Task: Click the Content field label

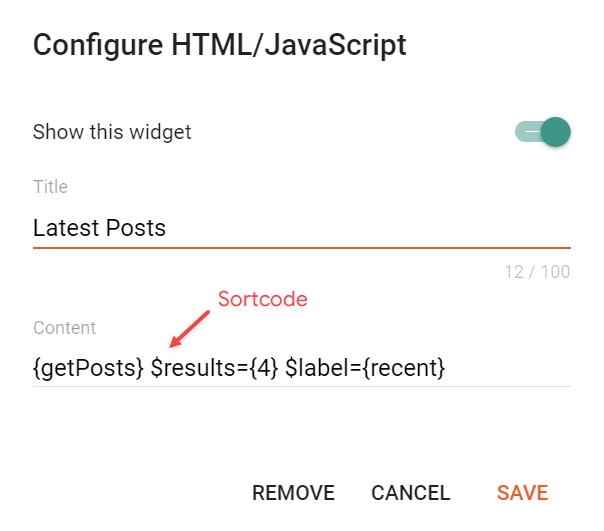Action: click(x=64, y=328)
